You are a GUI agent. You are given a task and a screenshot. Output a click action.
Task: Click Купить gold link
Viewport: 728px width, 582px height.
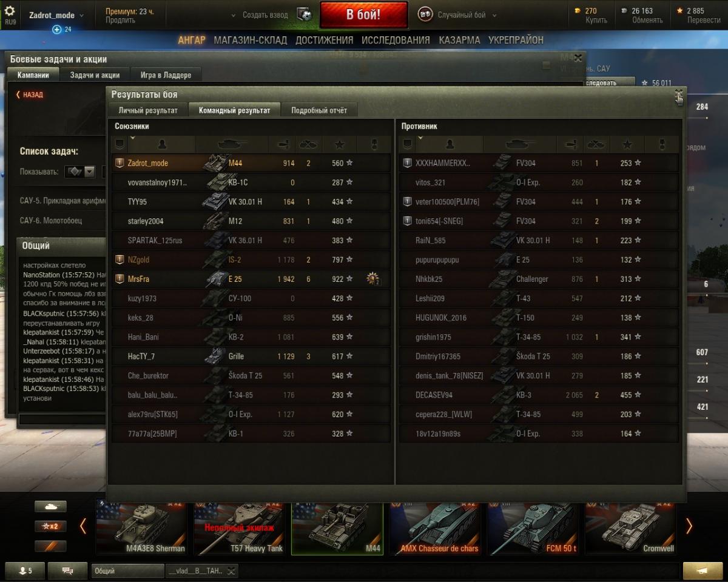tap(596, 20)
